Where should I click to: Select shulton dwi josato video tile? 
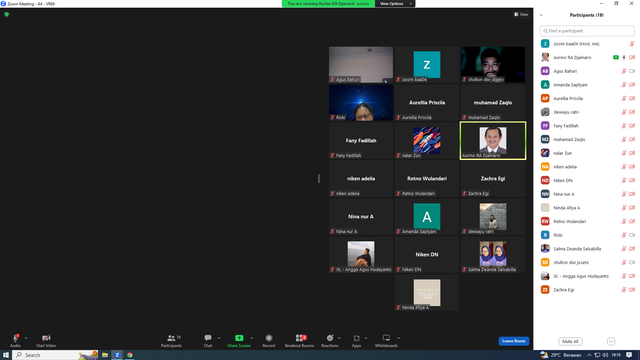point(493,64)
